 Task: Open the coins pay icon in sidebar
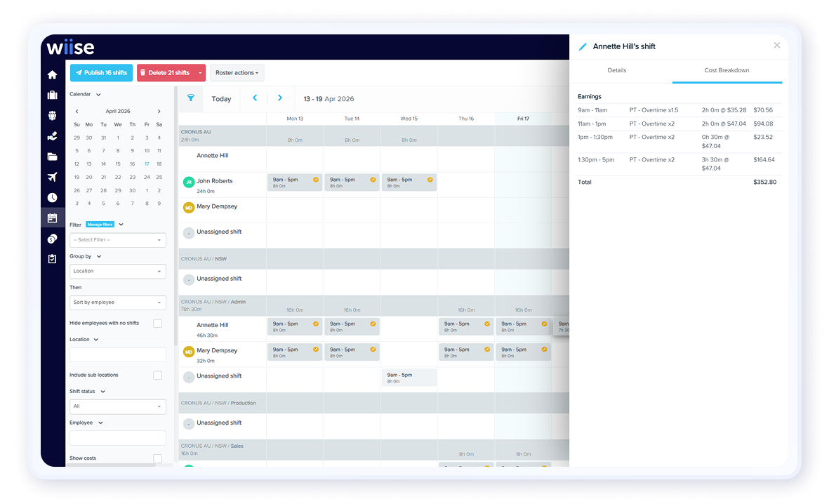click(52, 239)
